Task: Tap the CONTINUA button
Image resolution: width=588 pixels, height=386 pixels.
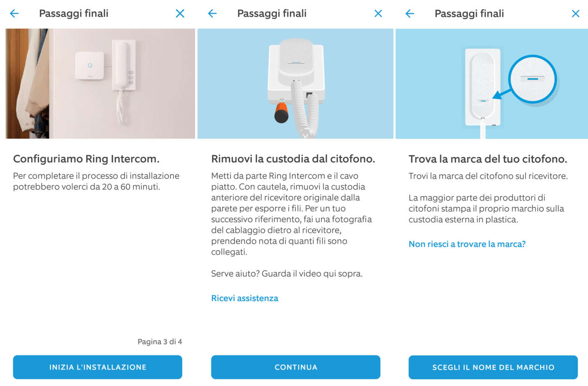Action: tap(296, 367)
